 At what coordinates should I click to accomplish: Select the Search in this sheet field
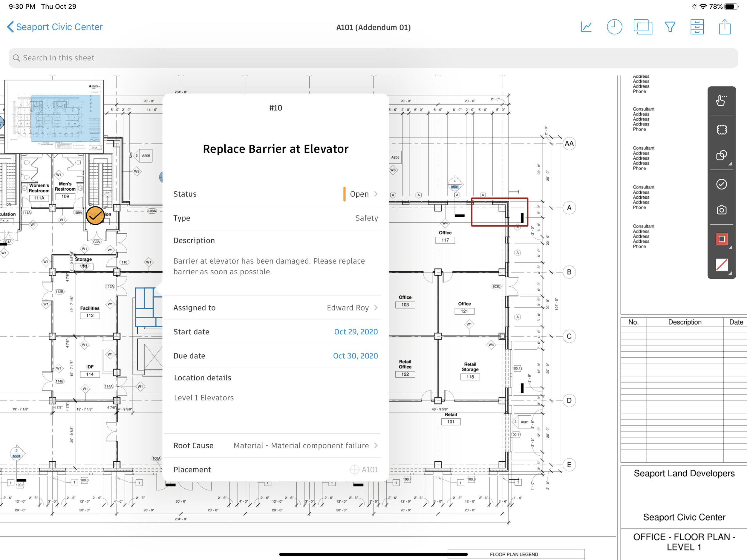374,58
